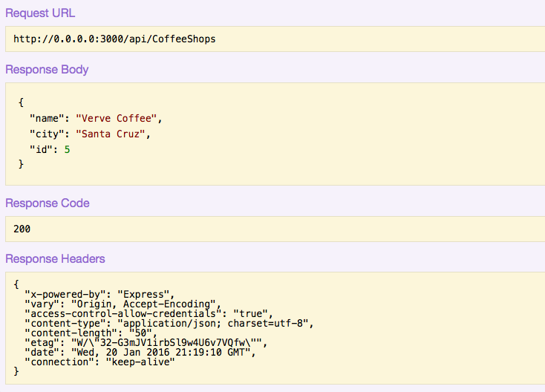Image resolution: width=545 pixels, height=392 pixels.
Task: Click the "id": 5 line
Action: [x=50, y=150]
